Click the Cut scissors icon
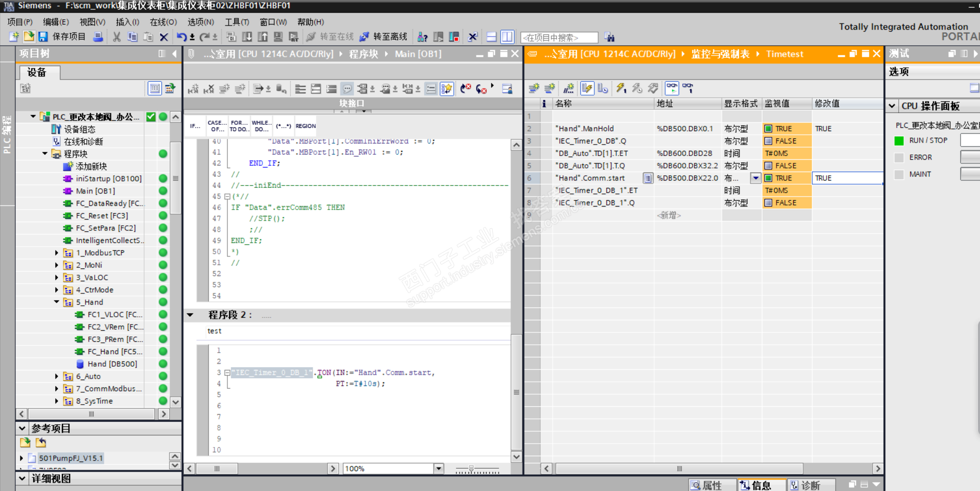This screenshot has width=980, height=491. (117, 37)
